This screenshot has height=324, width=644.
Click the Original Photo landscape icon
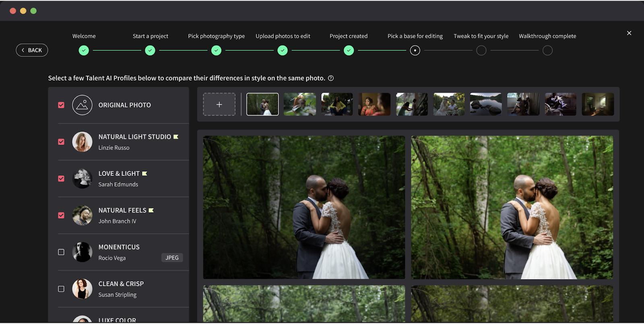[x=82, y=105]
